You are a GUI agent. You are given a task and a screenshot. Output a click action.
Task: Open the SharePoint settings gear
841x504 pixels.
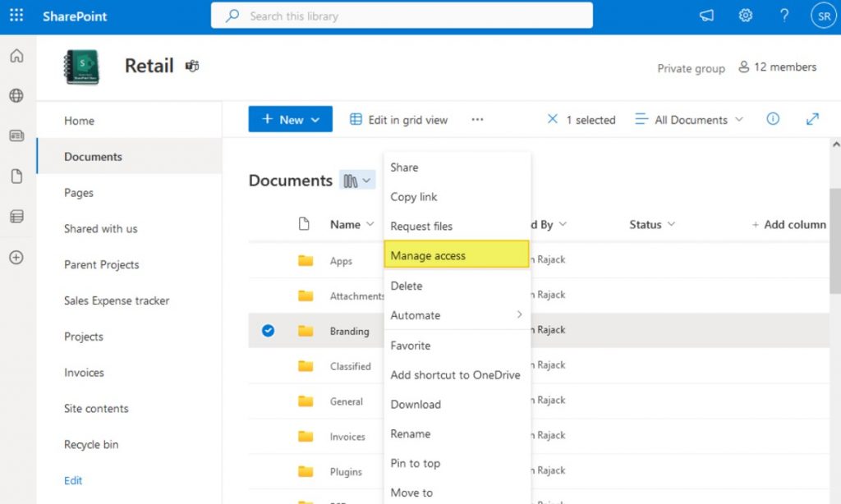pos(745,15)
